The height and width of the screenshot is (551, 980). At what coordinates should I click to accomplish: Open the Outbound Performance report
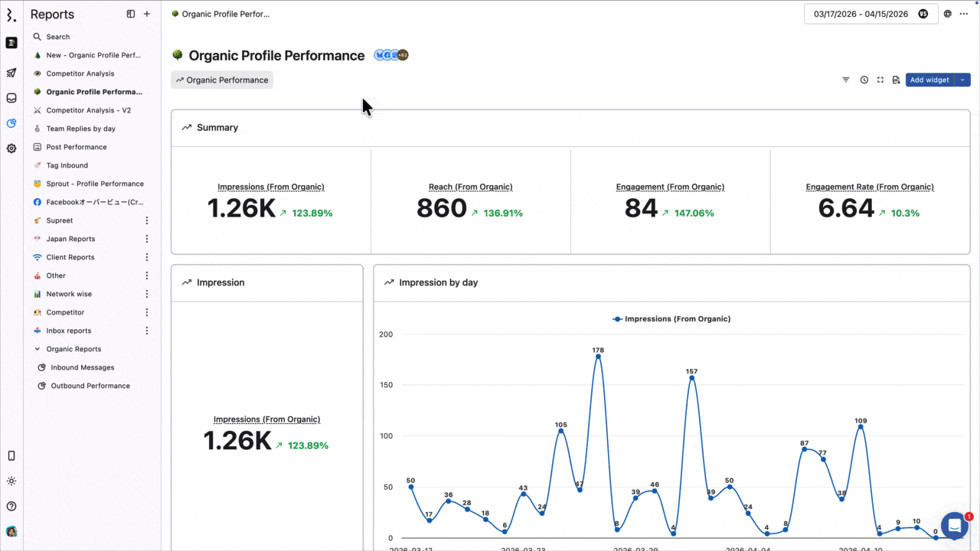90,386
